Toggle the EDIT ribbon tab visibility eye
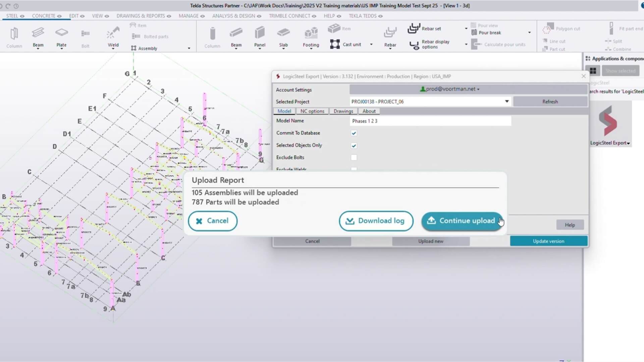This screenshot has height=362, width=644. coord(82,16)
